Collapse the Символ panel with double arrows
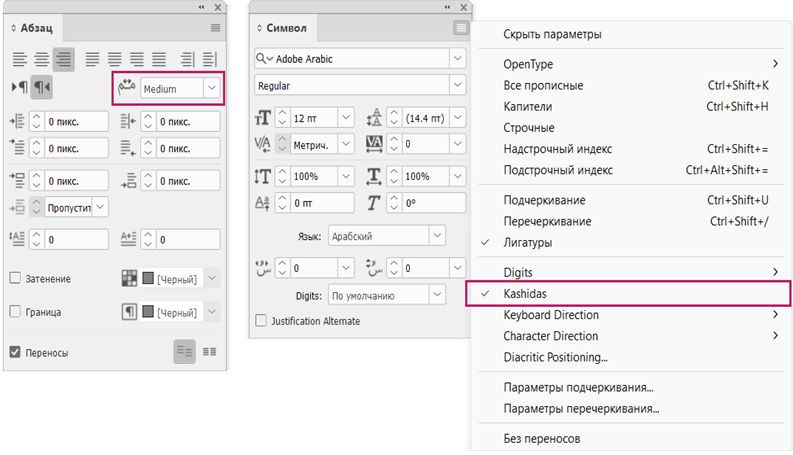The height and width of the screenshot is (455, 793). pyautogui.click(x=447, y=7)
